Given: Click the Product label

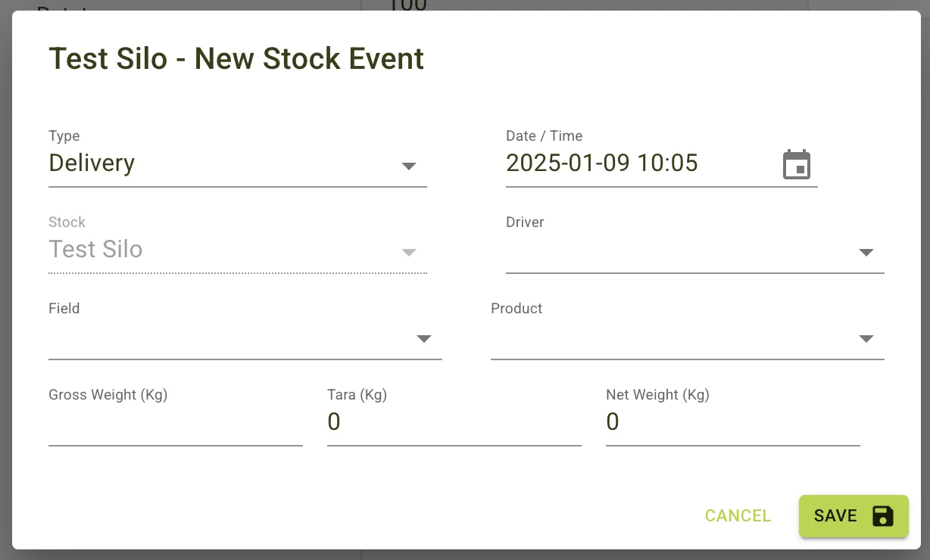Looking at the screenshot, I should click(x=516, y=308).
